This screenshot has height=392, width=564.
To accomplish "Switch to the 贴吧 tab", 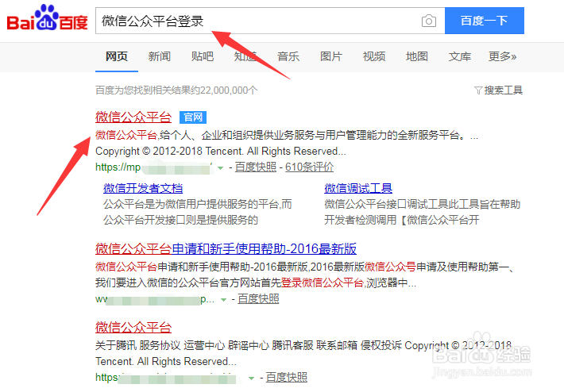I will 202,56.
